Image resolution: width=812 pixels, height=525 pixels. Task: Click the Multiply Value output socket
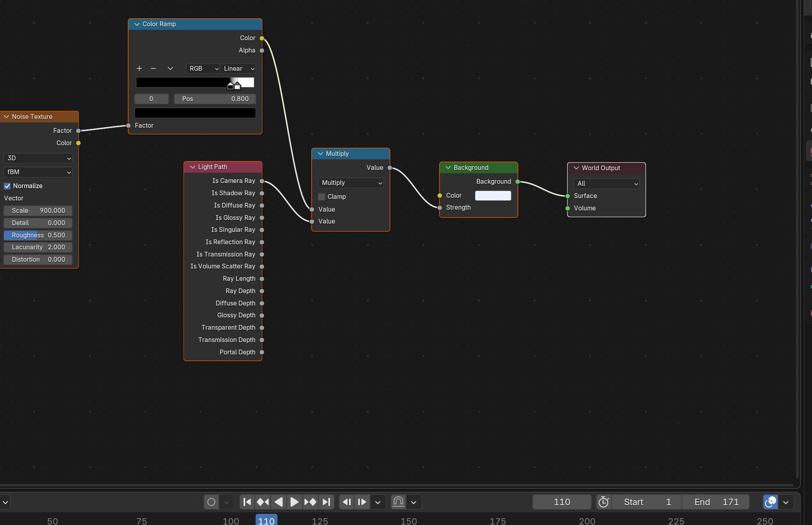(x=390, y=168)
